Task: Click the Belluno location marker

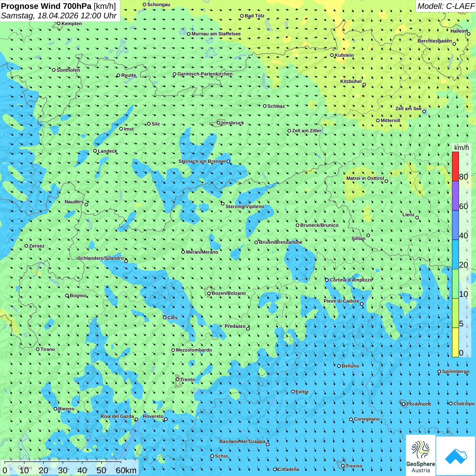Action: coord(339,366)
